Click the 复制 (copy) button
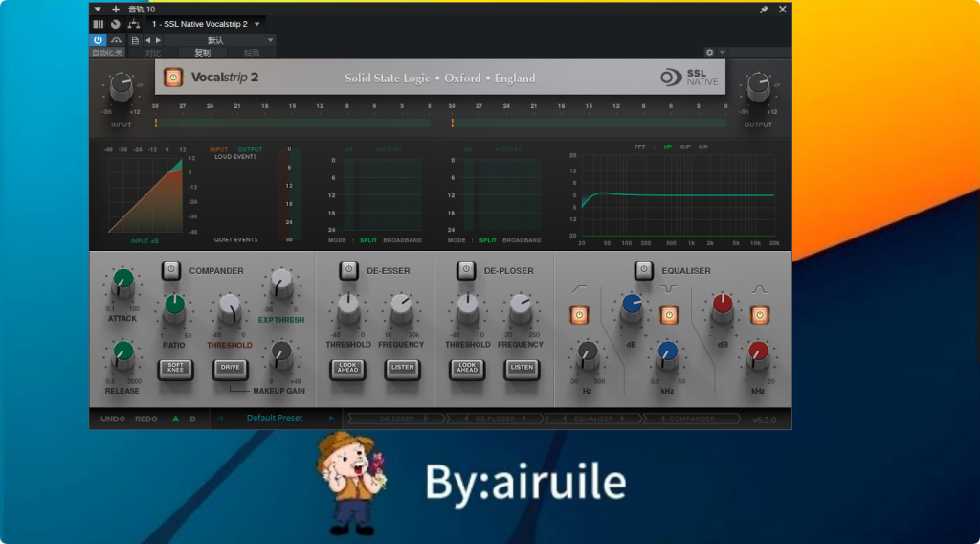This screenshot has height=544, width=980. point(203,53)
